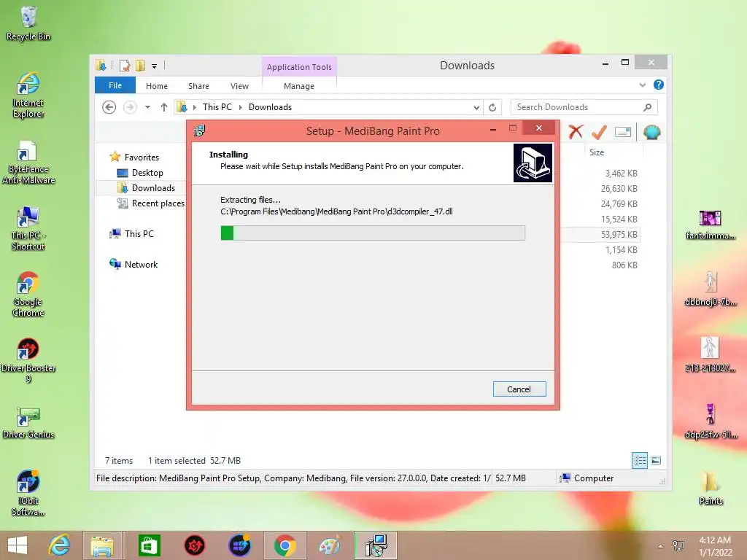This screenshot has height=560, width=747.
Task: Open Internet Explorer from taskbar
Action: [59, 545]
